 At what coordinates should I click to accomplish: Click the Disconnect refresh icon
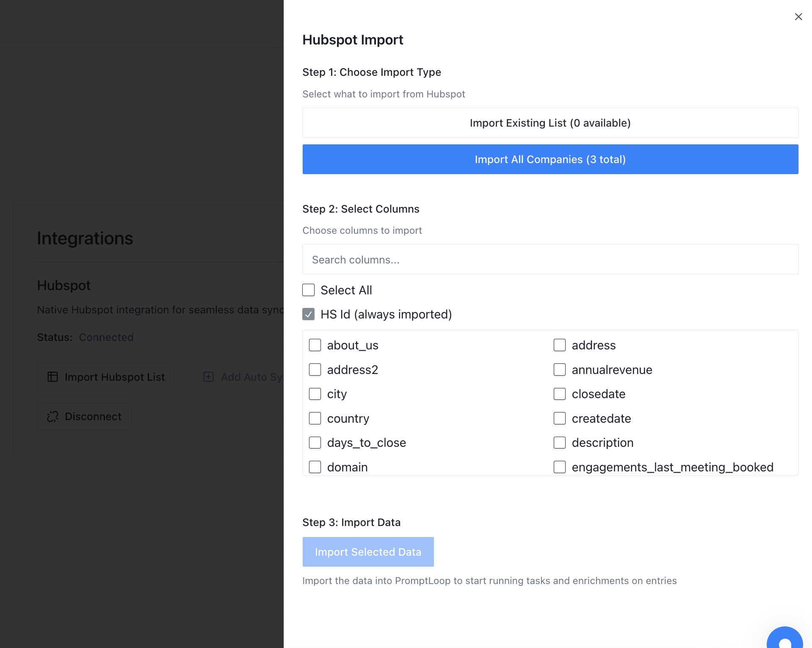pos(52,416)
